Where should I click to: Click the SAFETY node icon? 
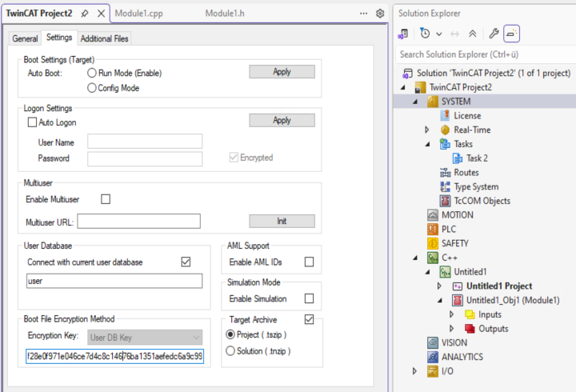pyautogui.click(x=433, y=243)
